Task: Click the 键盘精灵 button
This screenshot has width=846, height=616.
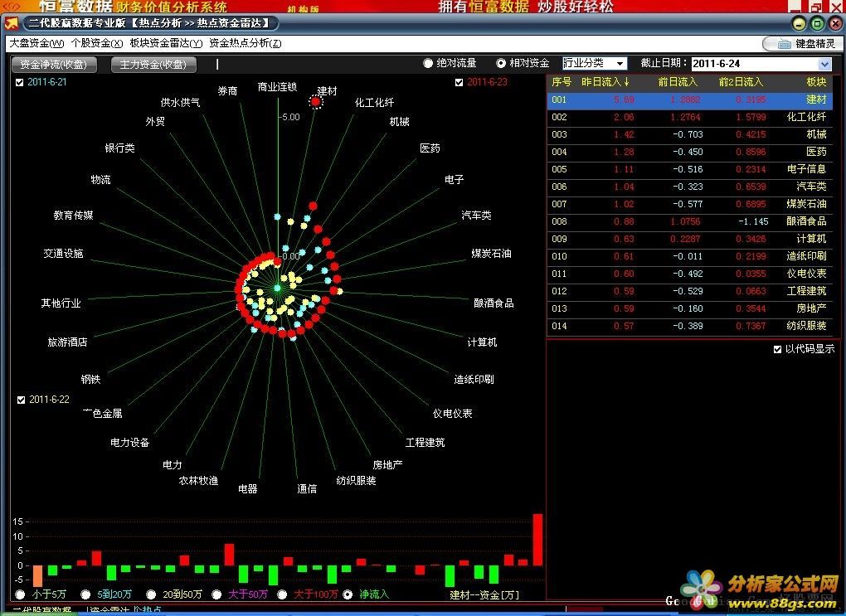Action: pyautogui.click(x=802, y=44)
